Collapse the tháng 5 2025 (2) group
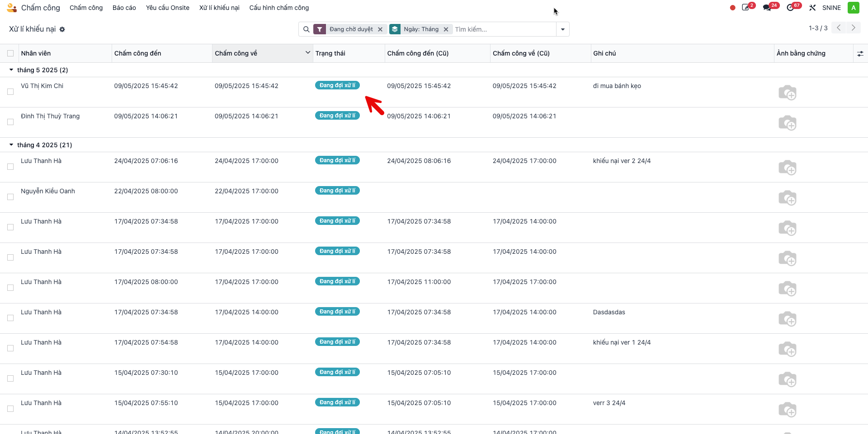The height and width of the screenshot is (434, 868). coord(11,70)
